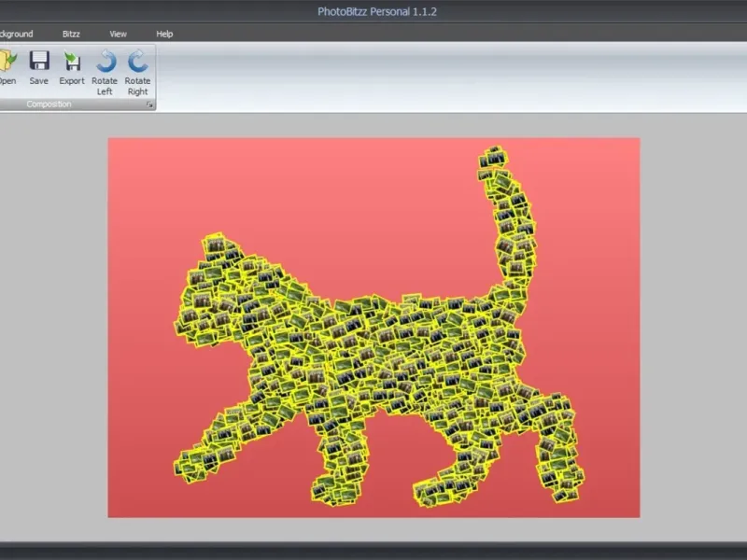Screen dimensions: 747x560
Task: Click the Composition group label
Action: (x=49, y=105)
